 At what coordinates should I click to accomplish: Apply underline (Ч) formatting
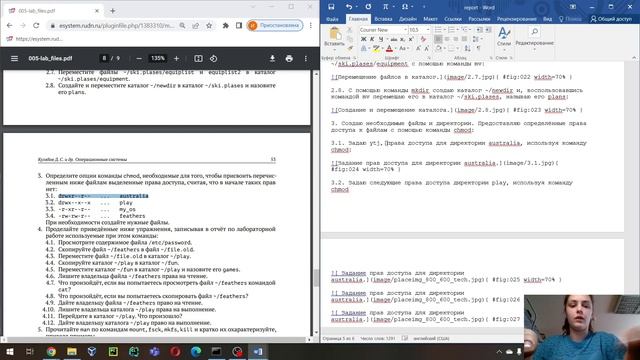[381, 39]
